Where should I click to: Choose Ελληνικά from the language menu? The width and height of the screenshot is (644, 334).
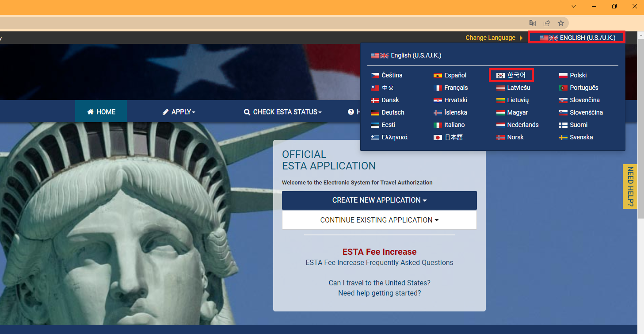tap(389, 137)
